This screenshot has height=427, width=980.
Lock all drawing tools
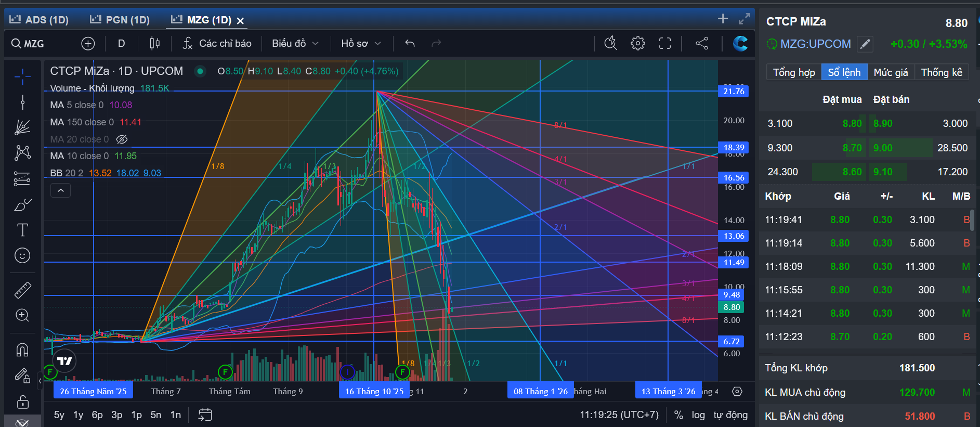tap(22, 402)
